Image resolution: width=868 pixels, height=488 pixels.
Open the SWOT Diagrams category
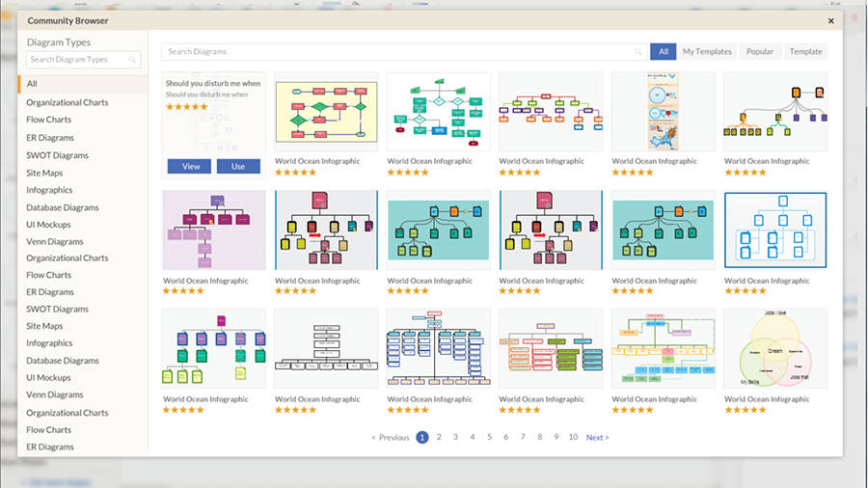(x=57, y=154)
